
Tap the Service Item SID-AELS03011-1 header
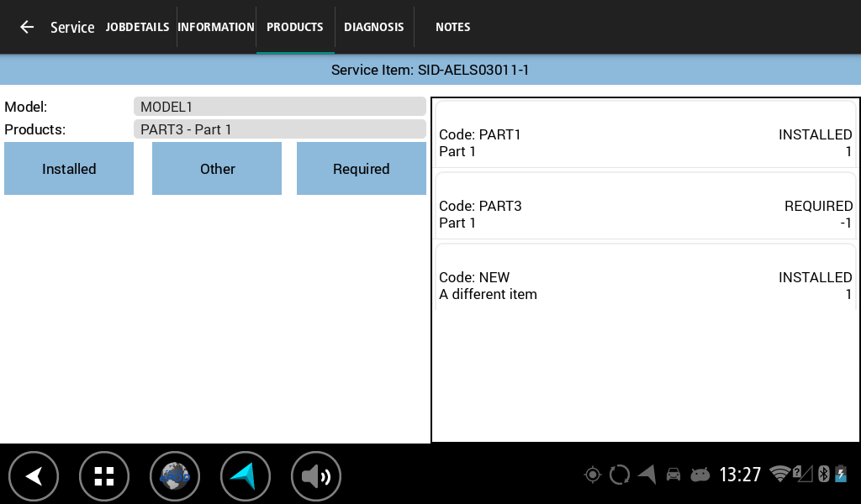coord(430,70)
